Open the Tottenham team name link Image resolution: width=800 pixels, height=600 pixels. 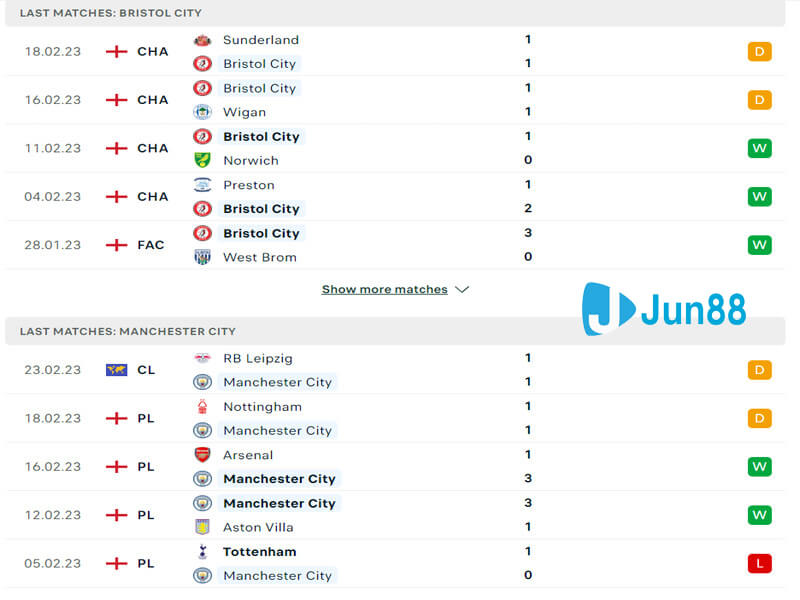[259, 552]
